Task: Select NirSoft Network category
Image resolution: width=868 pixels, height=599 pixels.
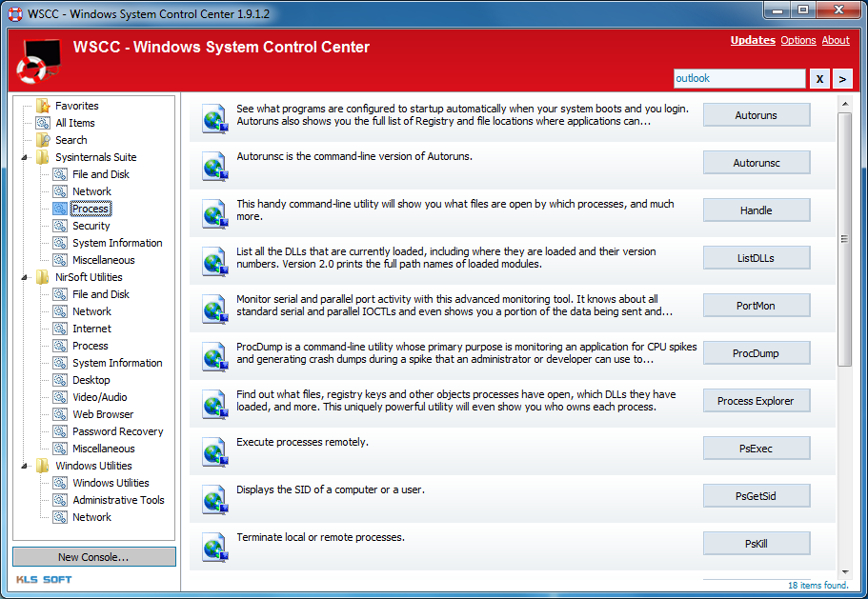Action: tap(91, 311)
